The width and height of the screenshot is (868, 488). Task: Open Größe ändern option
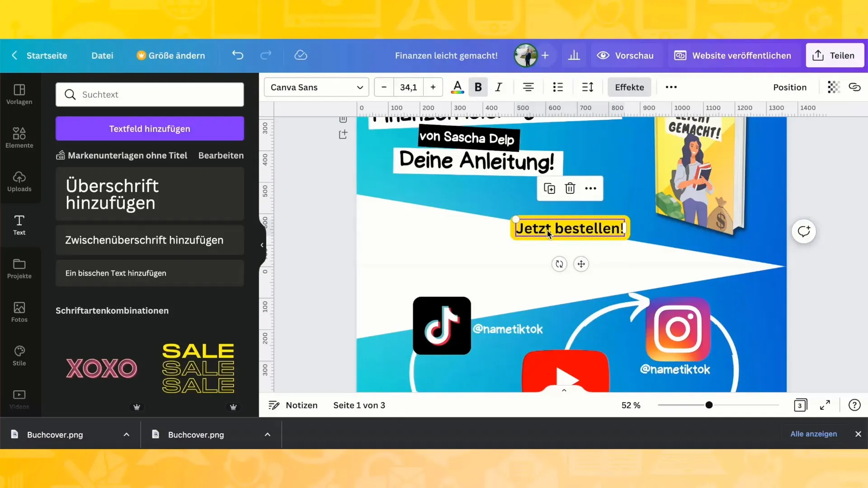(171, 56)
